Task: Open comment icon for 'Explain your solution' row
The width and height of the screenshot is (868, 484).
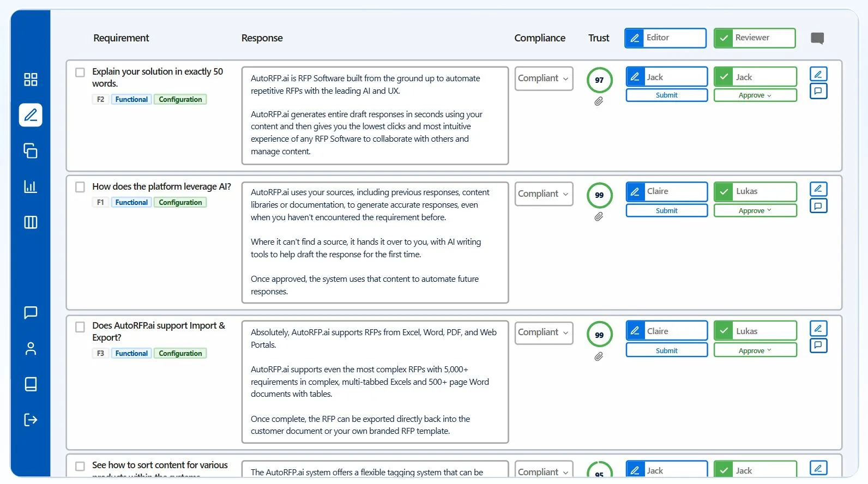Action: point(818,91)
